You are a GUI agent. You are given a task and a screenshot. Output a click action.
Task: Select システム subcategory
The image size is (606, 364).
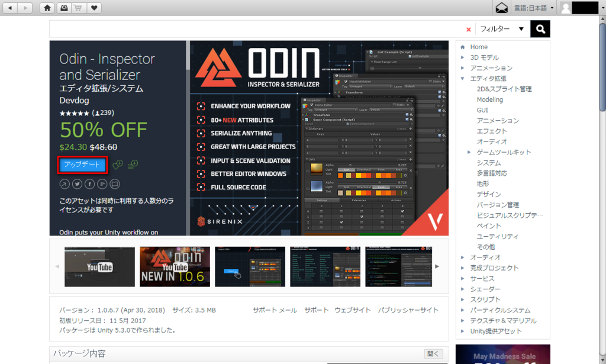pos(488,163)
